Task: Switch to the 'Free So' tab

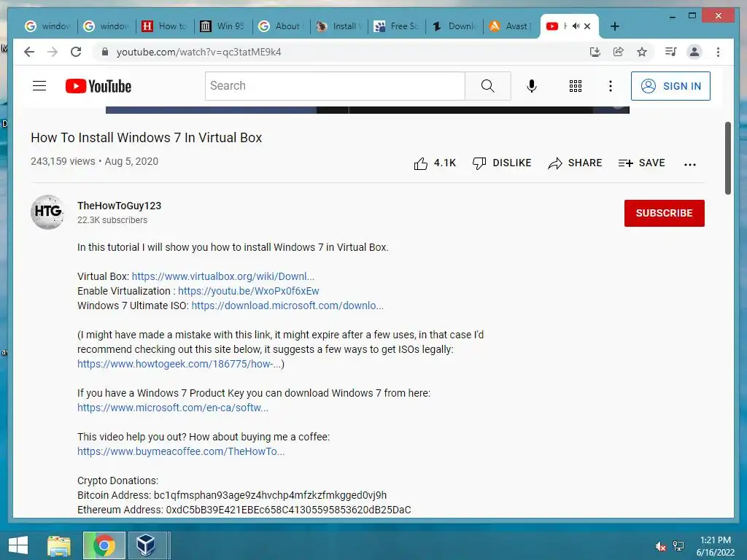Action: (398, 26)
